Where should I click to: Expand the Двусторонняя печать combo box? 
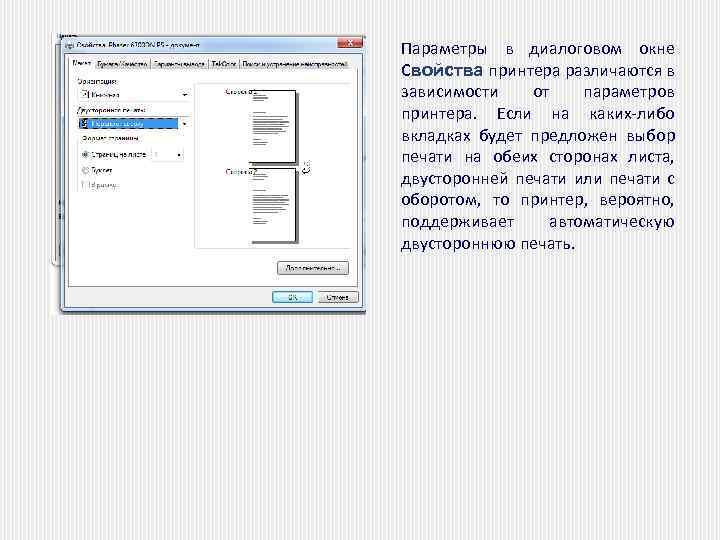[x=134, y=124]
